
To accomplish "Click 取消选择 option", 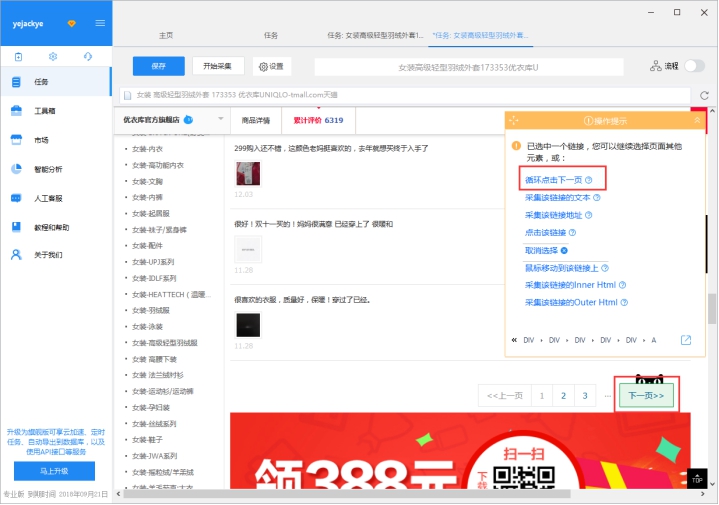I will click(x=542, y=250).
